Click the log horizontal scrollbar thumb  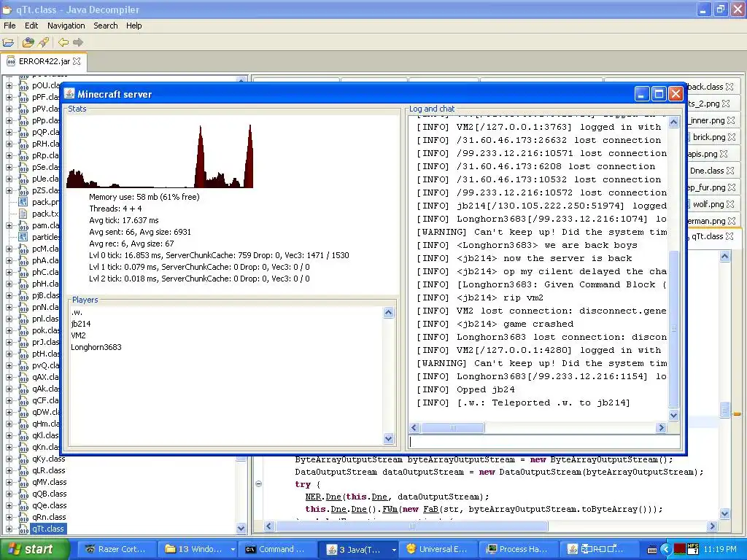(x=452, y=427)
